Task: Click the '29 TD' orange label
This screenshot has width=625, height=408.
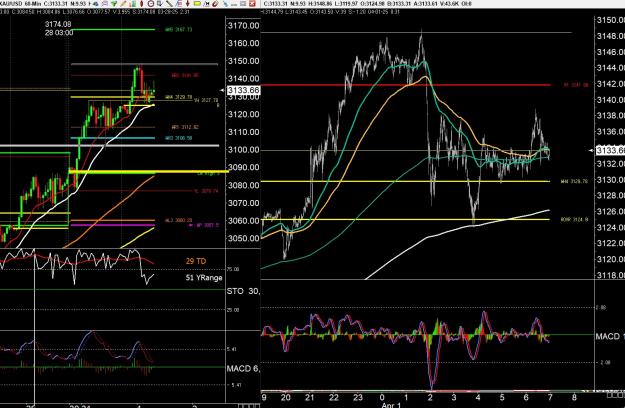Action: (x=196, y=261)
